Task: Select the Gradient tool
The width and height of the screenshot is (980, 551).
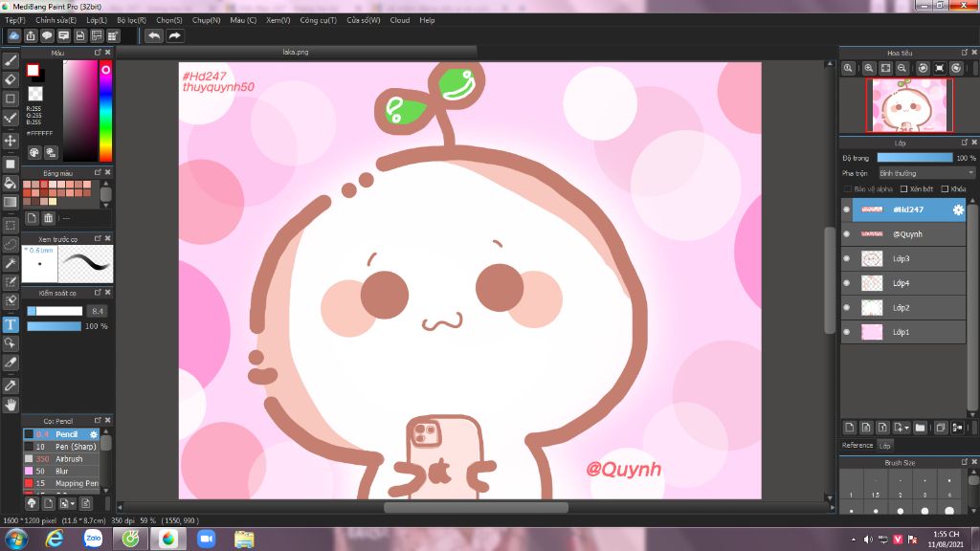Action: pyautogui.click(x=10, y=202)
